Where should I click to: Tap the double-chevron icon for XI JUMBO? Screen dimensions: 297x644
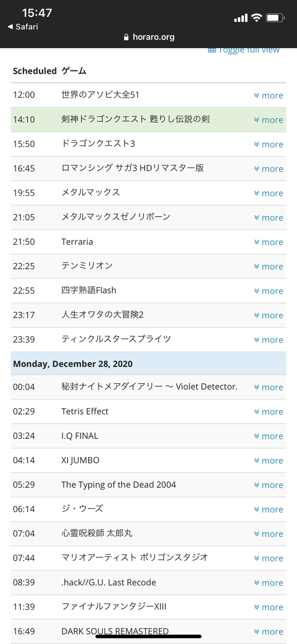tap(256, 461)
